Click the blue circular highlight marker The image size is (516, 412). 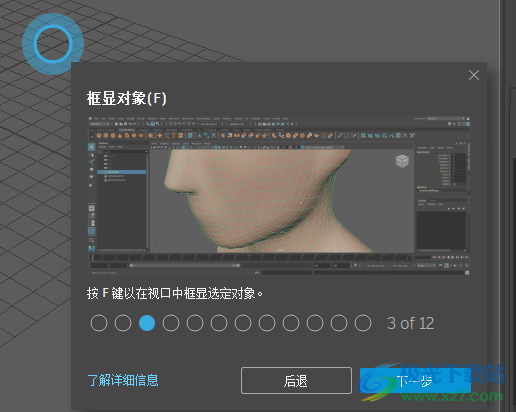point(53,44)
